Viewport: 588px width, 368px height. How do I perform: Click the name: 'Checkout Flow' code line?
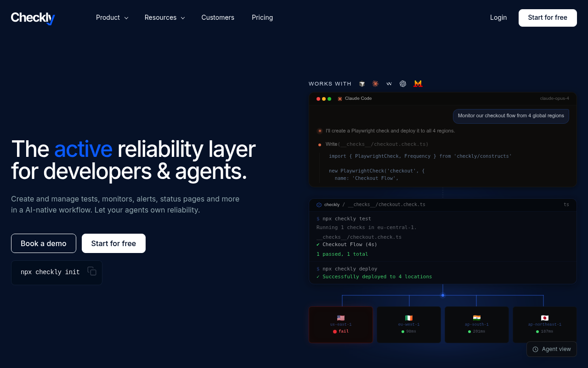click(367, 178)
